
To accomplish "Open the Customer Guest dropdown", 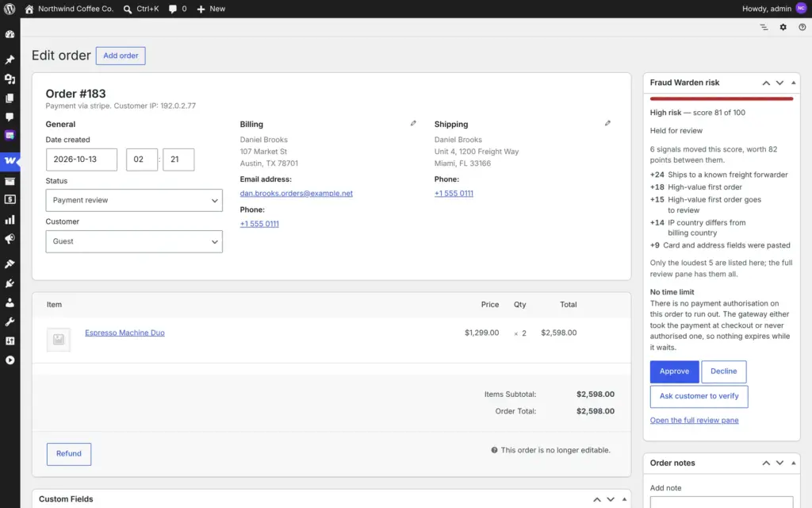I will tap(134, 241).
